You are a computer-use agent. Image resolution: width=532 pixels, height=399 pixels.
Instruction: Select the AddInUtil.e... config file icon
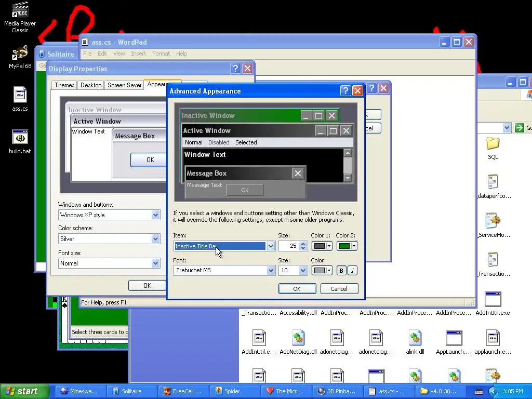coord(259,342)
